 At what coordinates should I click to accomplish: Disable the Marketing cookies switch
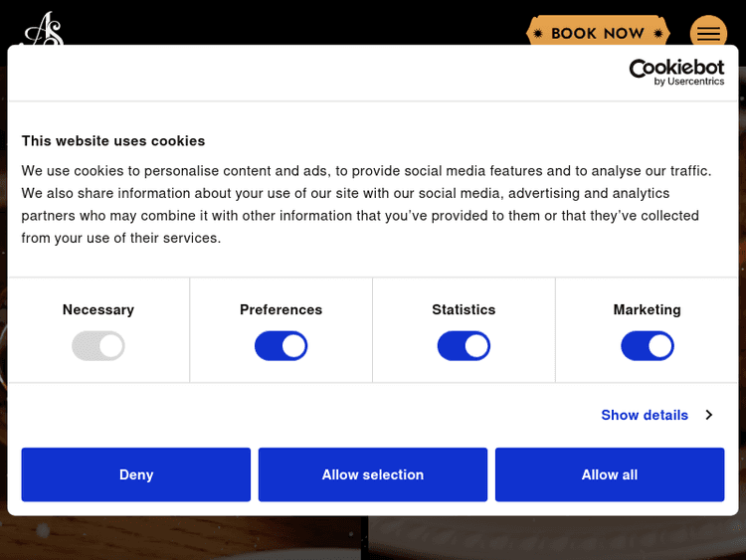pyautogui.click(x=647, y=346)
